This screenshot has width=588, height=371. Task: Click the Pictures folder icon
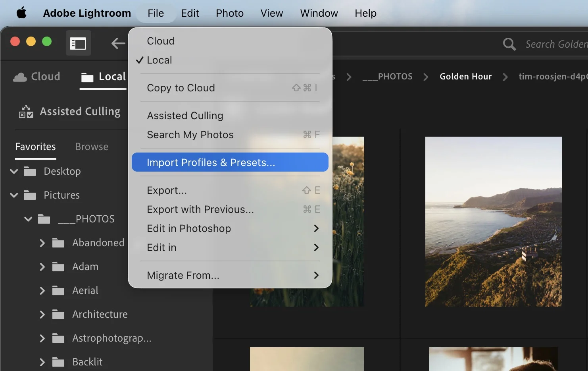(x=30, y=195)
